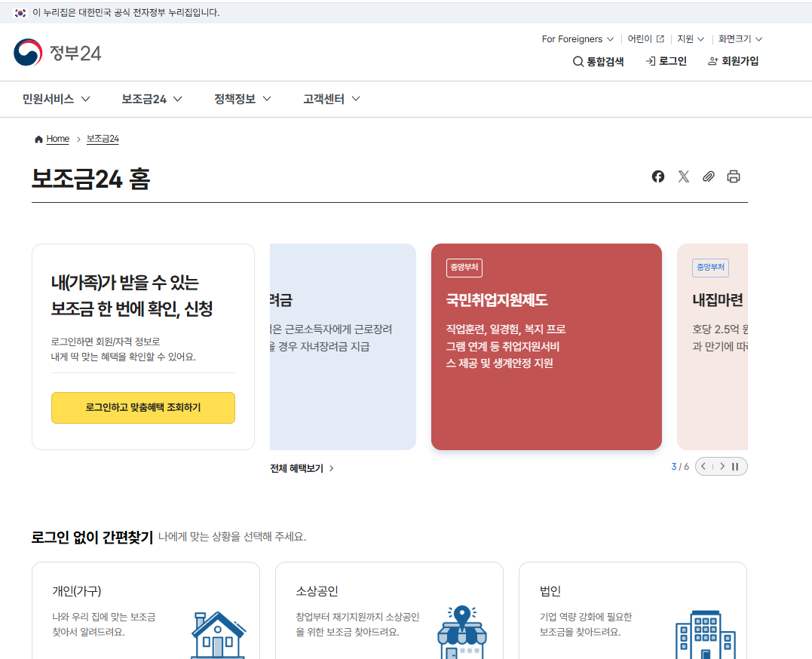
Task: Open 정책정보 menu
Action: [242, 99]
